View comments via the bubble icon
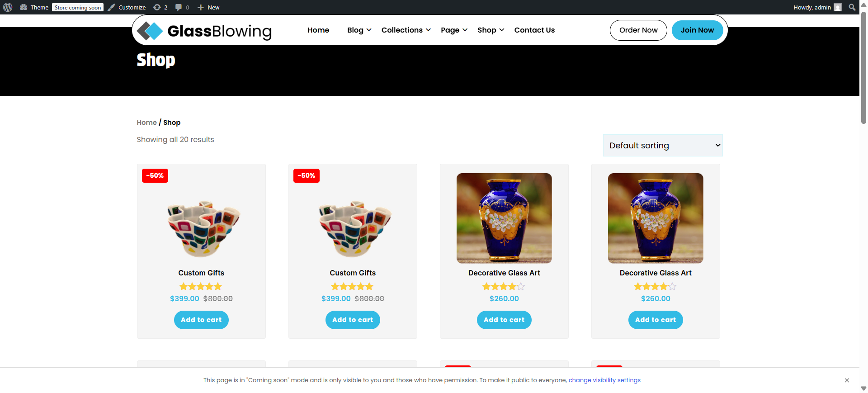This screenshot has width=868, height=393. click(x=179, y=7)
